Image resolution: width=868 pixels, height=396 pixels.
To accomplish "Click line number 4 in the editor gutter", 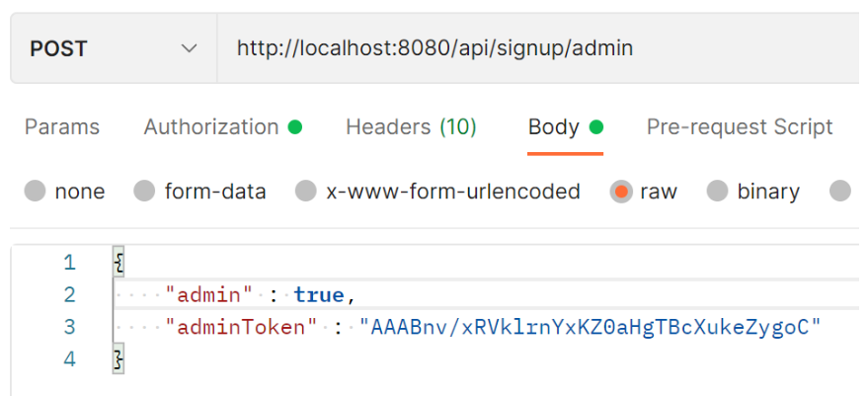I will coord(69,359).
